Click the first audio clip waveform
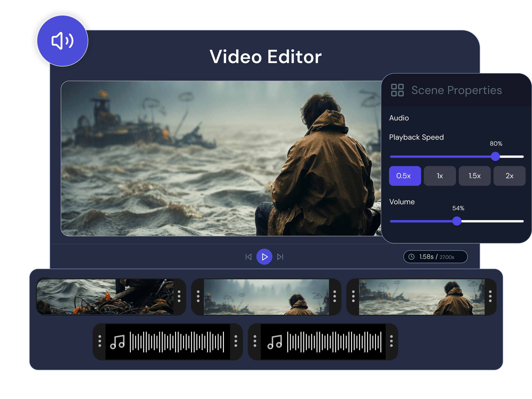The width and height of the screenshot is (532, 399). tap(177, 342)
